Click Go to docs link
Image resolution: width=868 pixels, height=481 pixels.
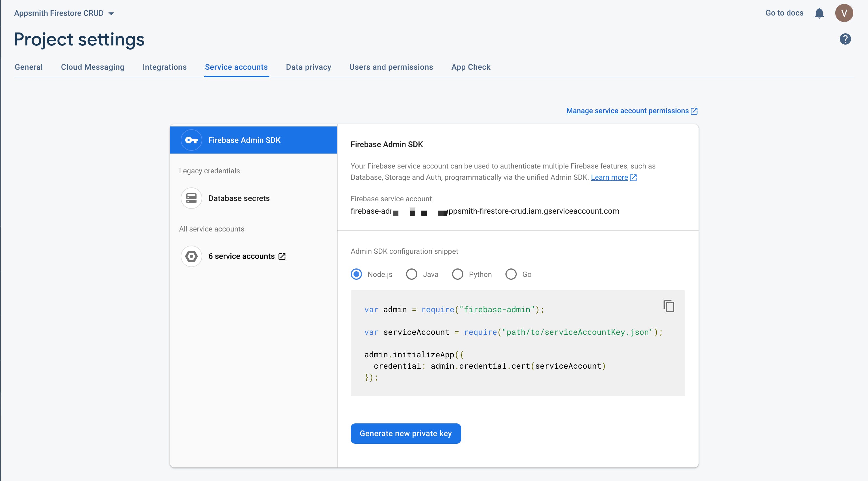[784, 13]
